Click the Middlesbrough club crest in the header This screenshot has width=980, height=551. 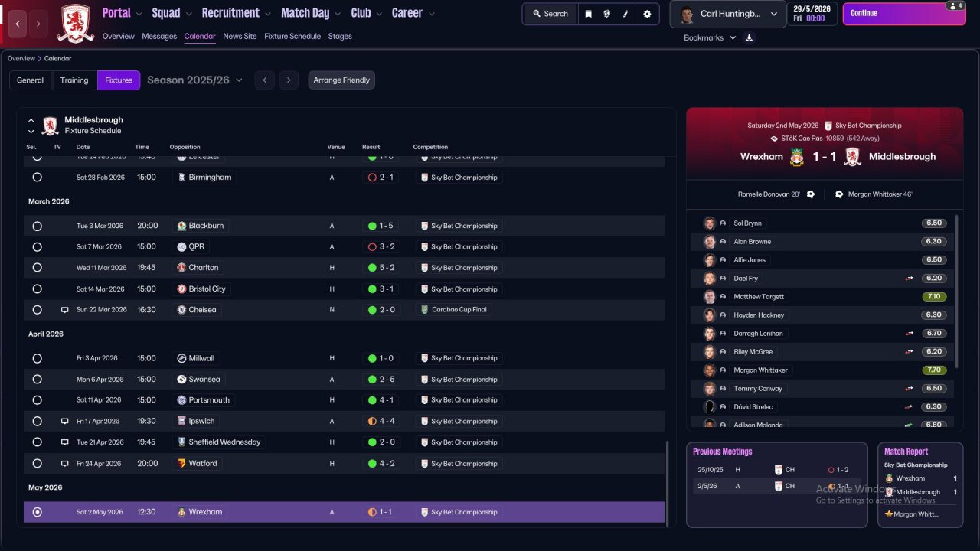76,23
